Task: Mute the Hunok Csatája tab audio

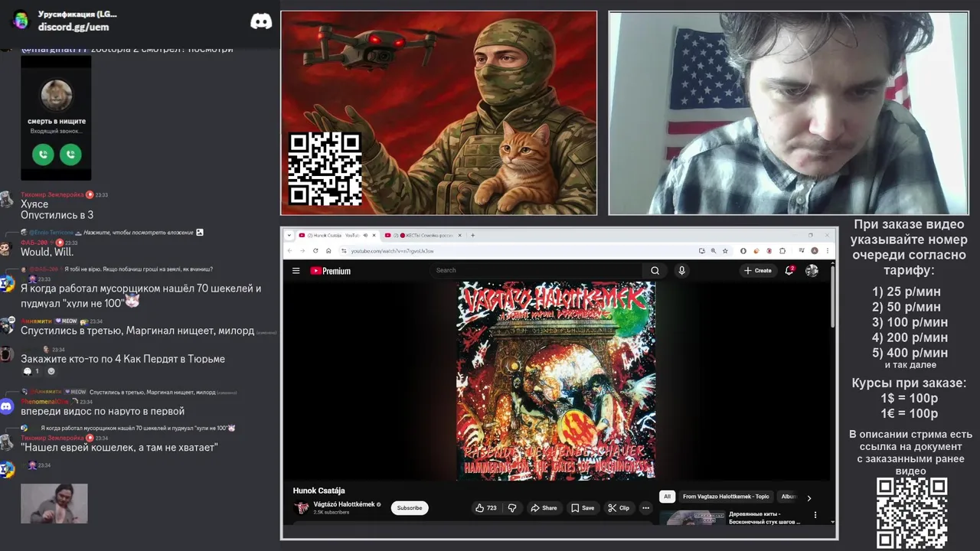Action: pos(365,236)
